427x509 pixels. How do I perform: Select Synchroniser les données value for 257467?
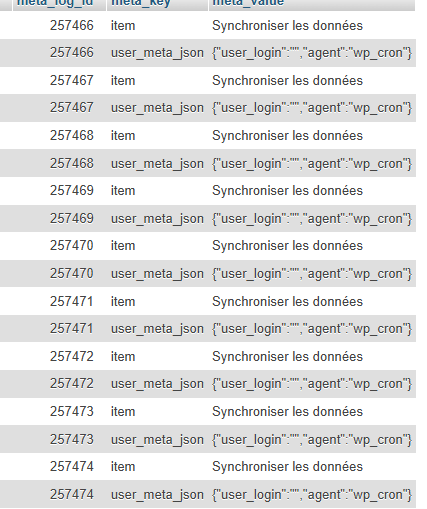[x=287, y=81]
